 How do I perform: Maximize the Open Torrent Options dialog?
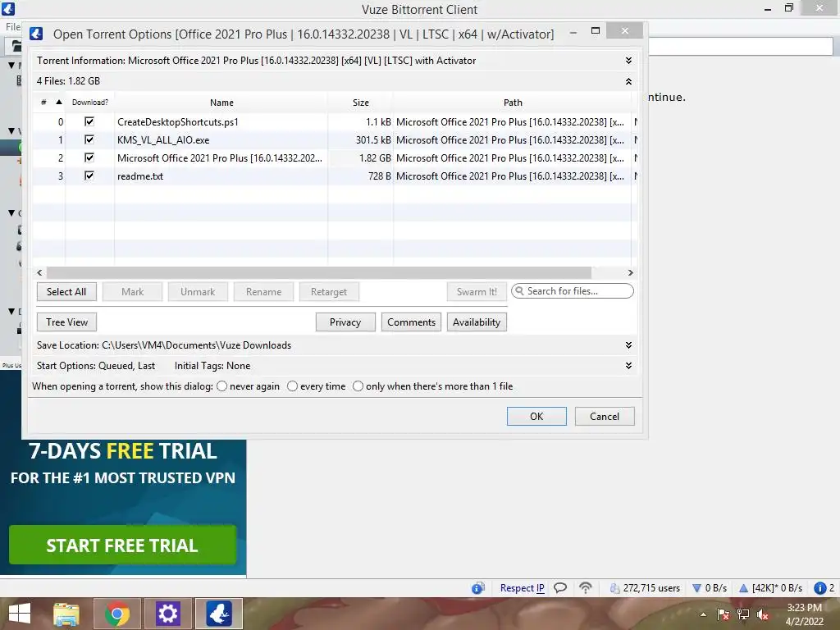coord(596,31)
